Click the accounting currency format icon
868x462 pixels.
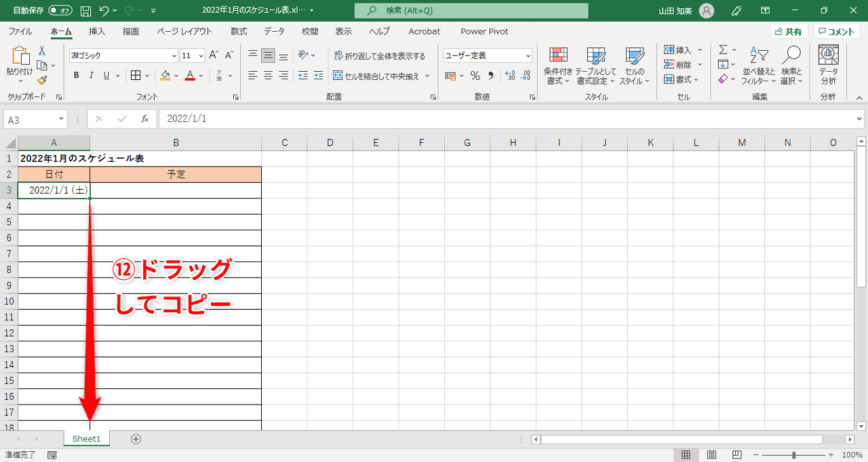451,75
